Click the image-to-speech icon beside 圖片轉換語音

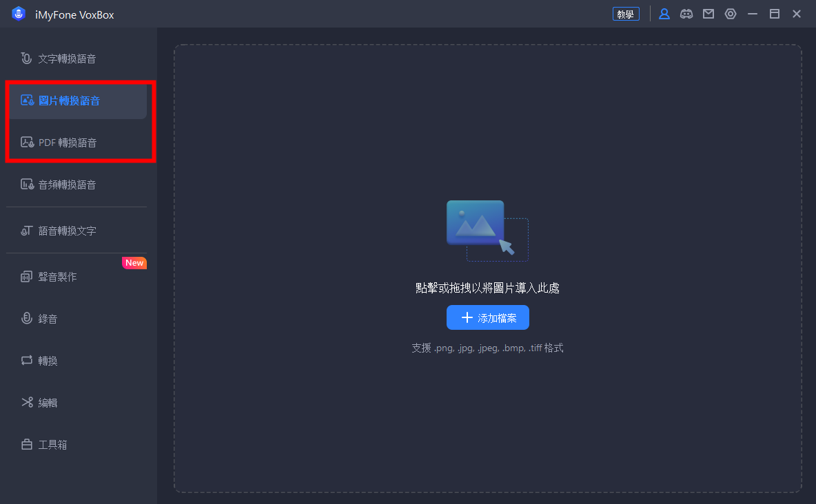27,100
